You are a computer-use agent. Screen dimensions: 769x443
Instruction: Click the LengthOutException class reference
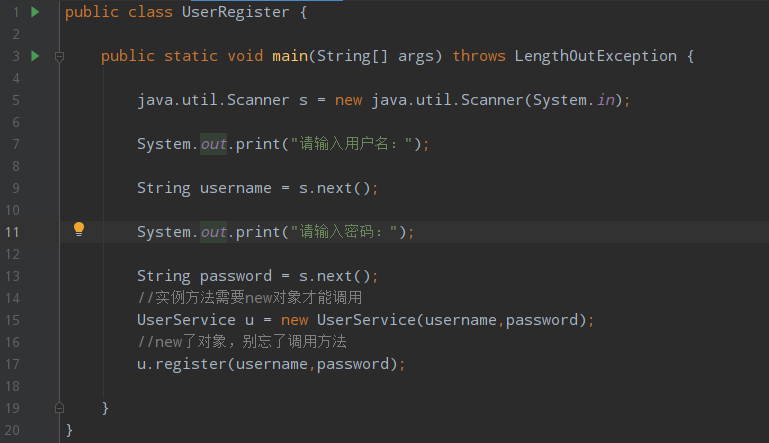click(595, 56)
